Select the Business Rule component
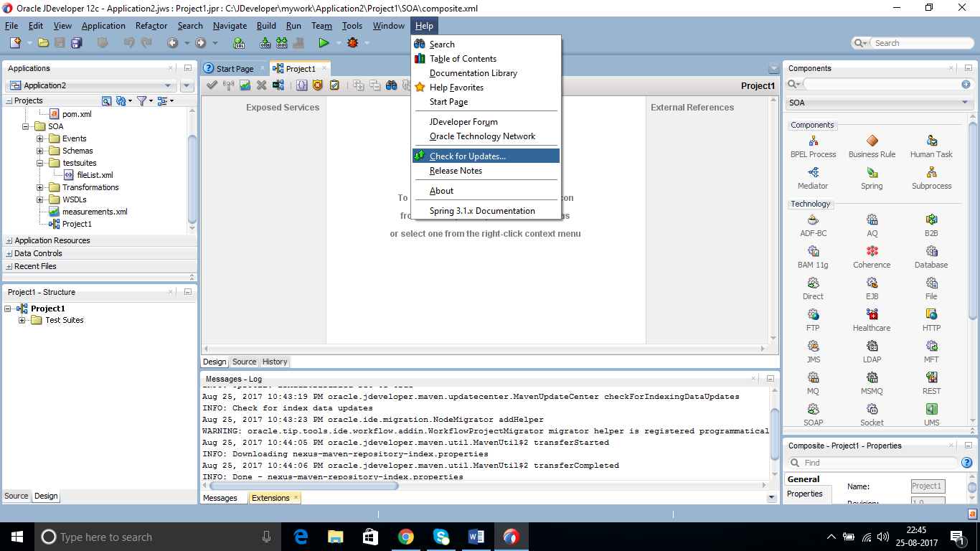The image size is (980, 551). [x=872, y=143]
